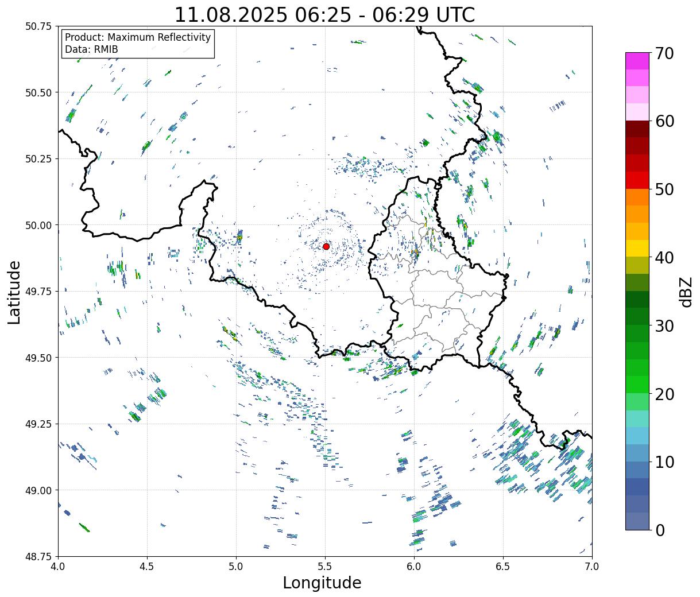Click the longitude tick label 6.5
This screenshot has height=597, width=700.
(503, 567)
